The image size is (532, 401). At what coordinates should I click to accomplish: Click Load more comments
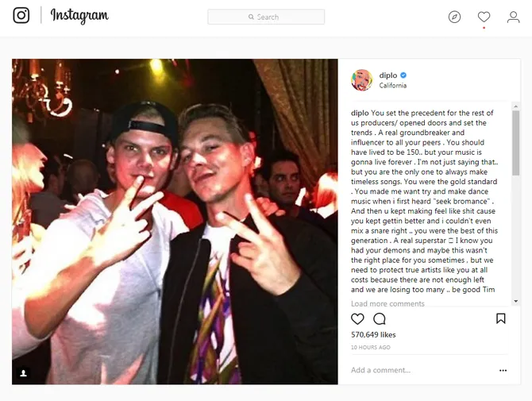pyautogui.click(x=387, y=303)
